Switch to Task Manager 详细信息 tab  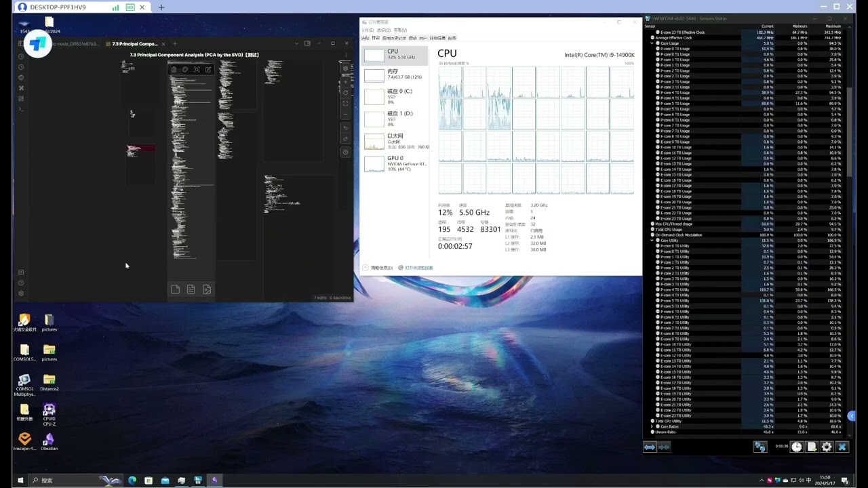tap(437, 38)
